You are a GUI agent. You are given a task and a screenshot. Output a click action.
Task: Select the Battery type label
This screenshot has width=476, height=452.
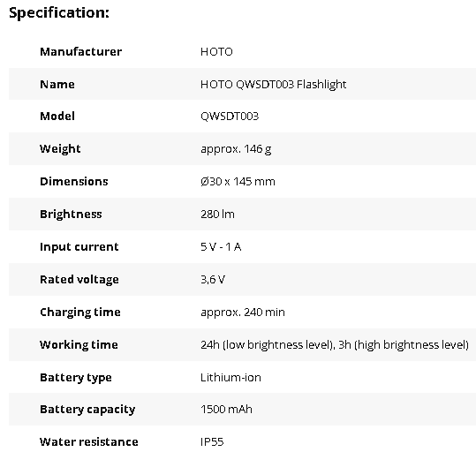click(x=76, y=378)
